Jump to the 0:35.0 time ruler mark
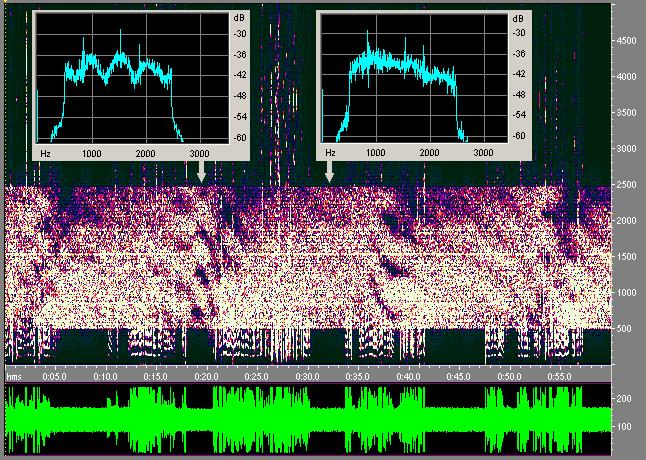The image size is (646, 460). pyautogui.click(x=358, y=377)
